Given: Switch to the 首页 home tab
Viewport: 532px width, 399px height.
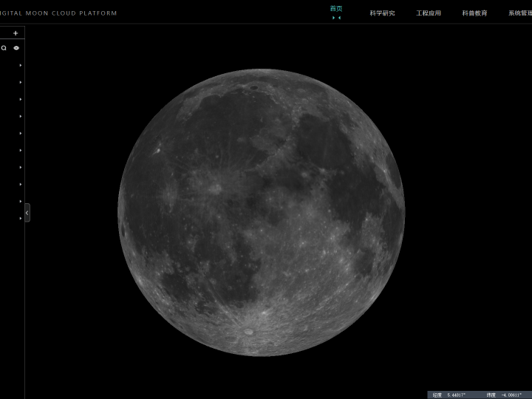Looking at the screenshot, I should click(x=336, y=10).
